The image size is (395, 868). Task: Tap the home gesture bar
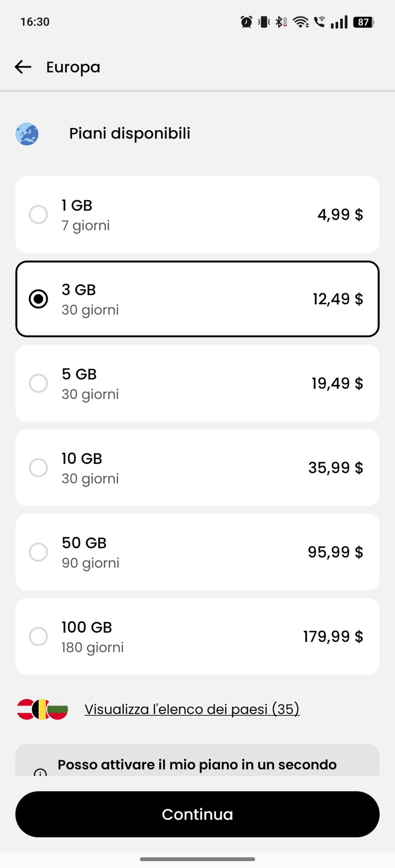tap(197, 859)
